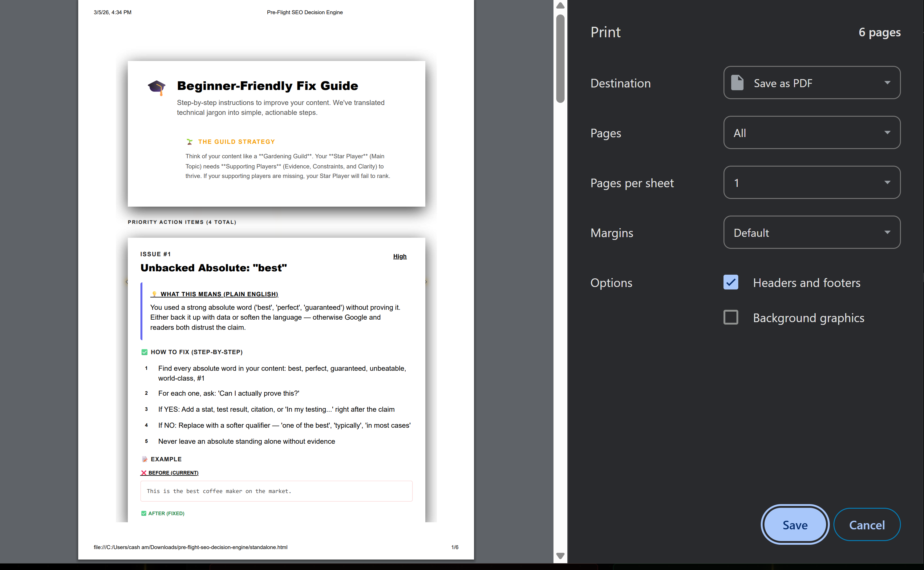The image size is (924, 570).
Task: Click the preview scrollbar up arrow
Action: coord(560,5)
